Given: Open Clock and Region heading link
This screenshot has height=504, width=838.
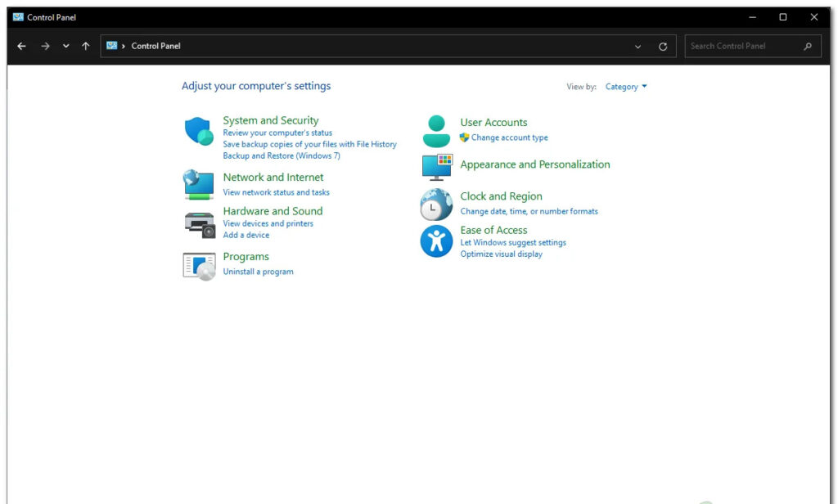Looking at the screenshot, I should tap(501, 196).
